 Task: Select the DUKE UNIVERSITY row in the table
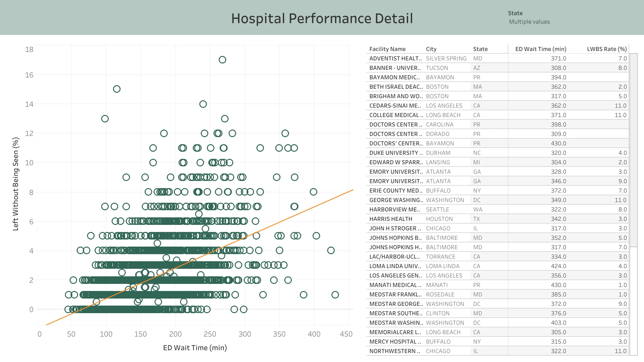click(x=425, y=153)
